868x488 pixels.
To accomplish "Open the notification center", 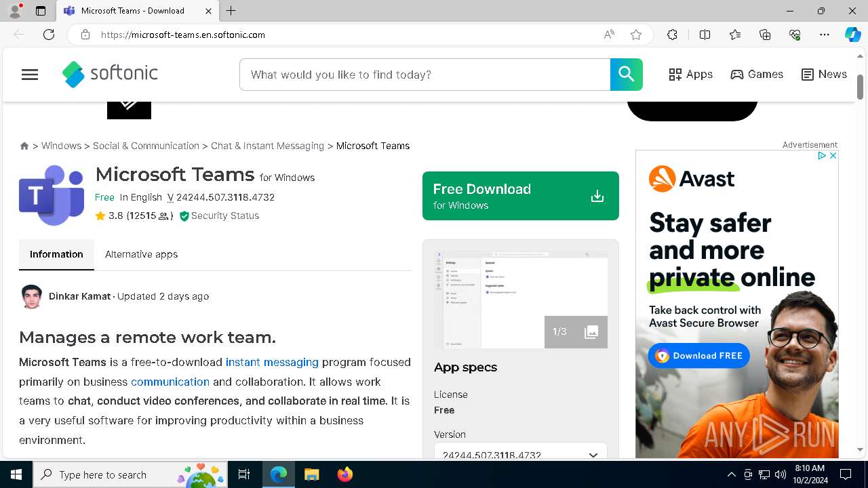I will pos(846,474).
